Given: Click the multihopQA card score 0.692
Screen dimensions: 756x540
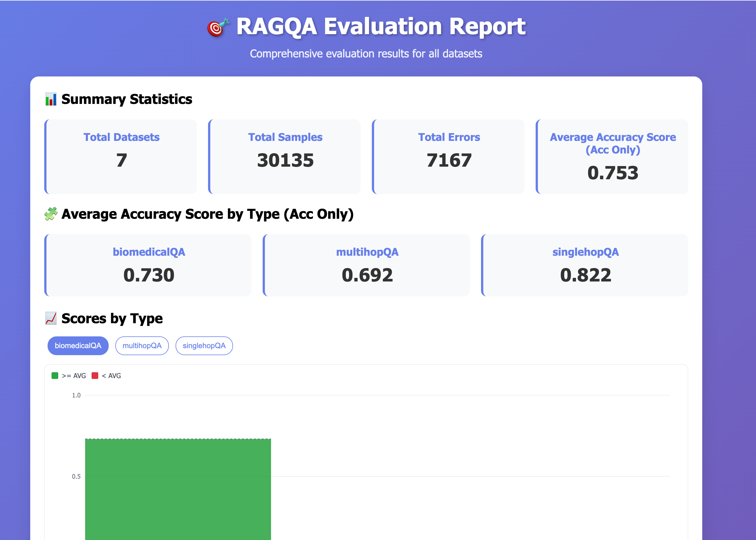Looking at the screenshot, I should [367, 275].
